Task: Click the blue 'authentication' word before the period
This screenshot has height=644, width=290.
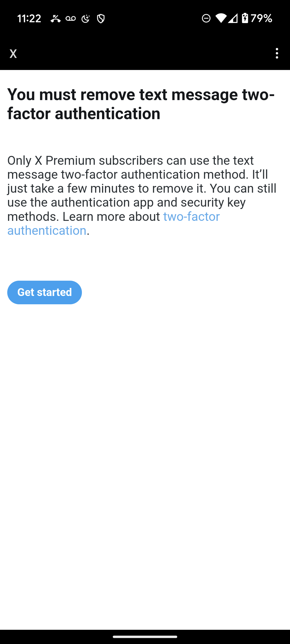Action: pos(47,230)
